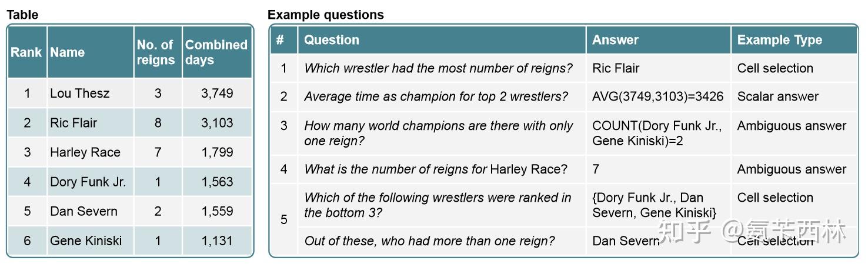Select the question about wrestlers ranked in bottom 3
Screen dimensions: 868x267
pos(438,205)
